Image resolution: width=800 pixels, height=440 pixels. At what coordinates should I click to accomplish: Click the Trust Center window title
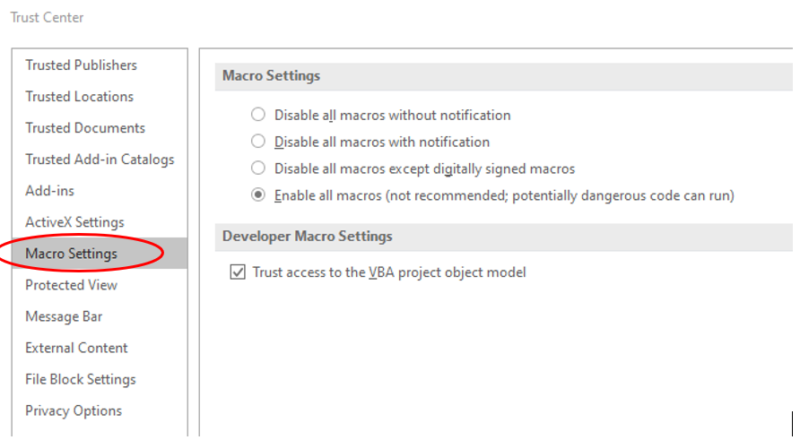[x=47, y=17]
